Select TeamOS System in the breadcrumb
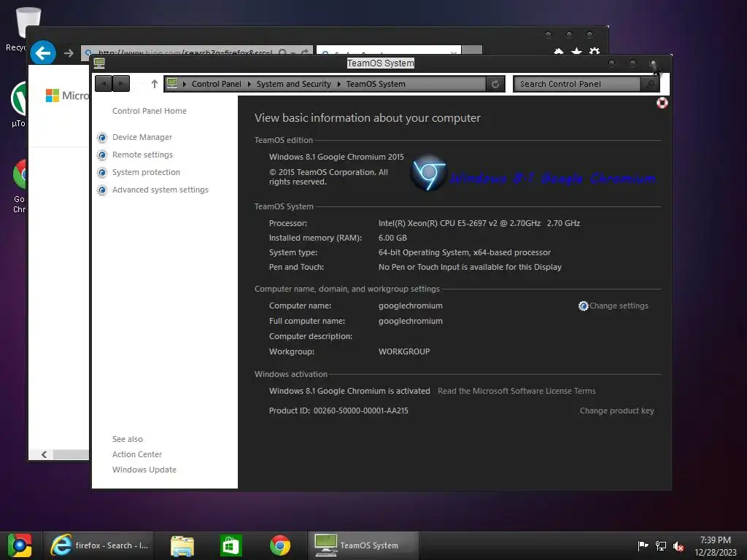 376,84
